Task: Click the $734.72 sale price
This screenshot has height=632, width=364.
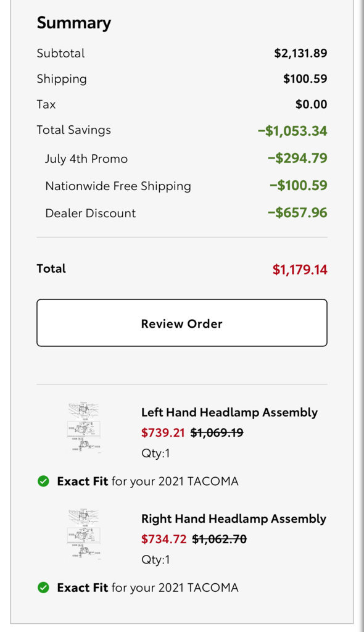Action: click(163, 539)
